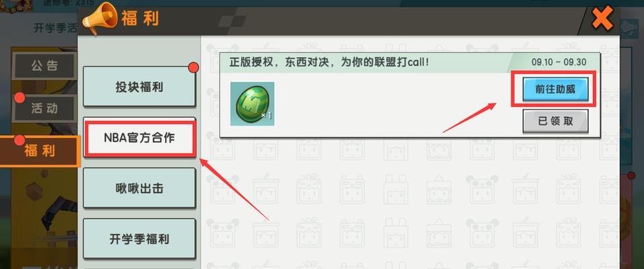Select the 福利 side tab
This screenshot has width=644, height=269.
40,151
